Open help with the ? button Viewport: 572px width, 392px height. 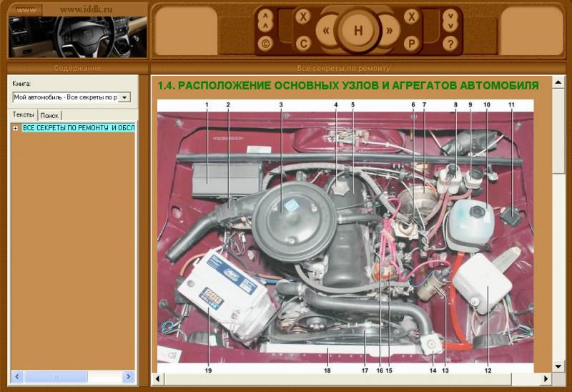tap(450, 44)
